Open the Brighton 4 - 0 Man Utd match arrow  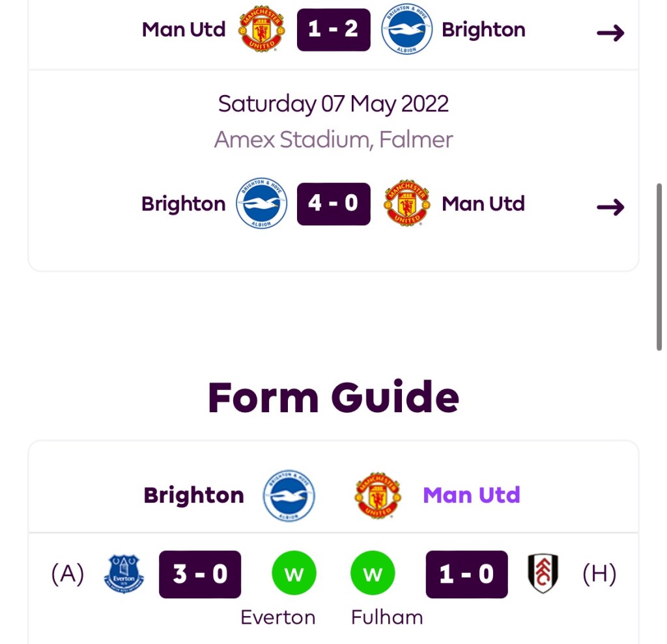[610, 207]
